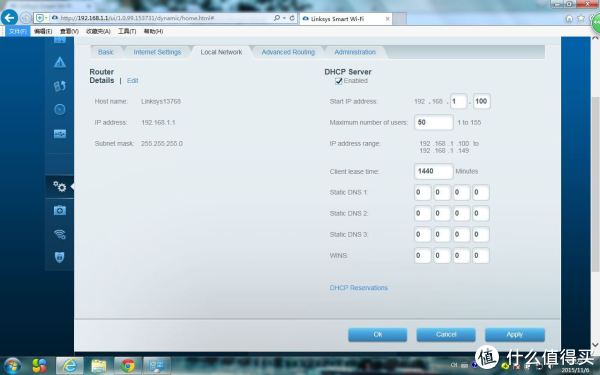Switch to the Advanced Routing tab

[288, 52]
